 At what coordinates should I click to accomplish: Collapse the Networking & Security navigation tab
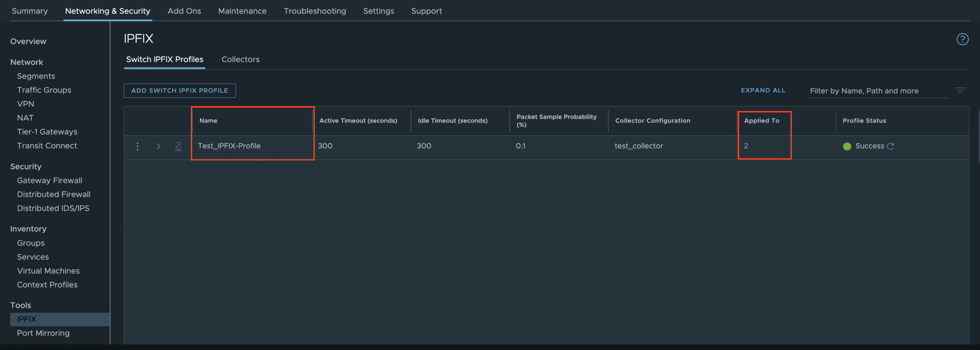(107, 11)
